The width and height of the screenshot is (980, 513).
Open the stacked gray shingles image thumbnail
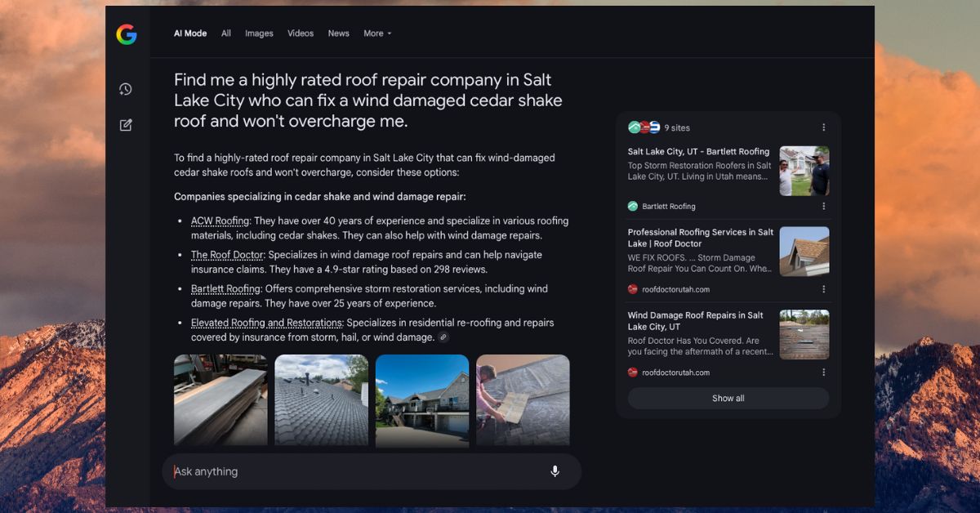click(x=220, y=400)
